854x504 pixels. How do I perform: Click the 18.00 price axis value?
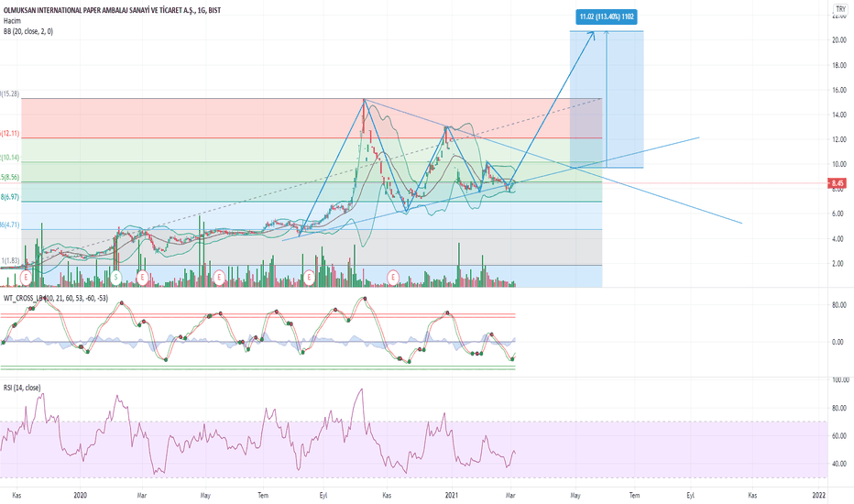839,65
